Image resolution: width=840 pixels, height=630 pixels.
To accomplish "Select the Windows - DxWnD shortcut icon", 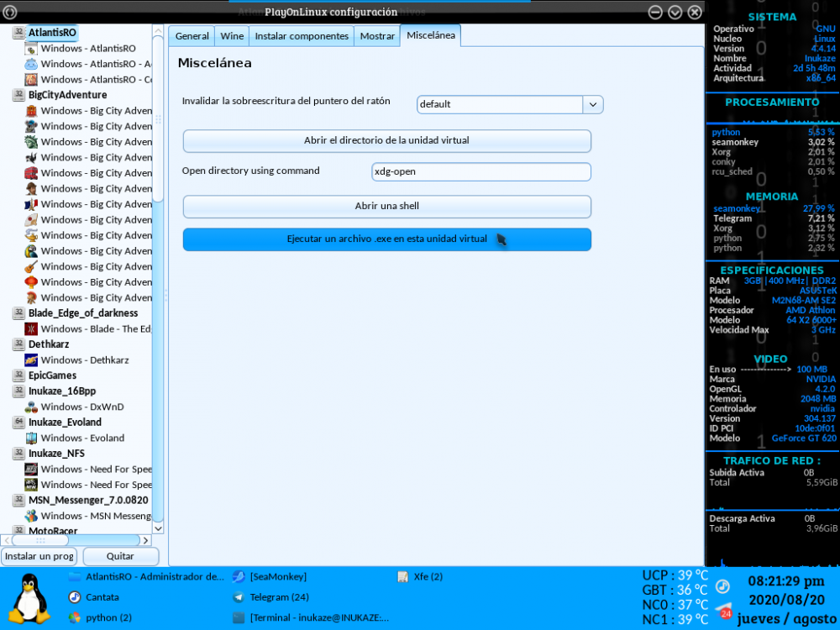I will 31,407.
